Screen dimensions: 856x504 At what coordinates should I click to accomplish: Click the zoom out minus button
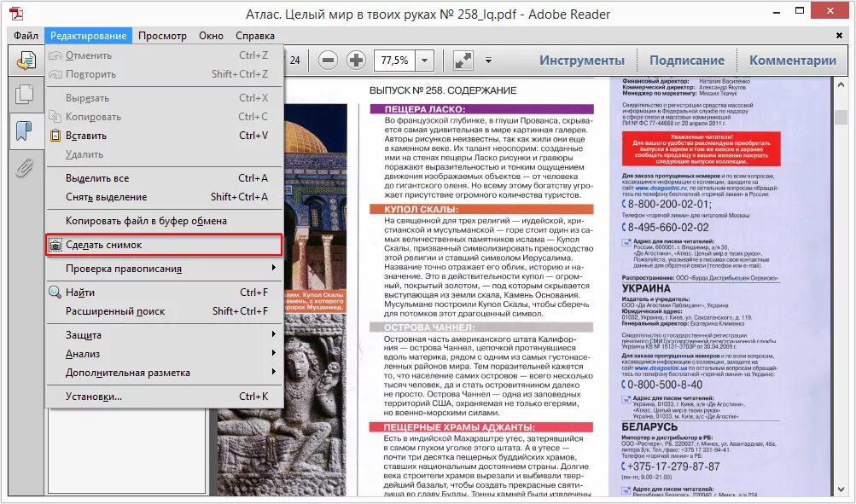pyautogui.click(x=328, y=60)
